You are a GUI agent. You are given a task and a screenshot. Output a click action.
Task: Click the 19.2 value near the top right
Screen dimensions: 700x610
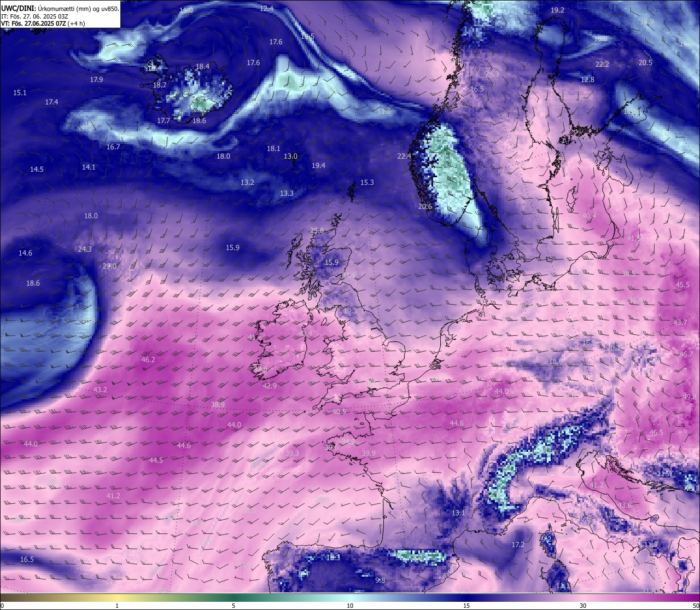click(557, 10)
